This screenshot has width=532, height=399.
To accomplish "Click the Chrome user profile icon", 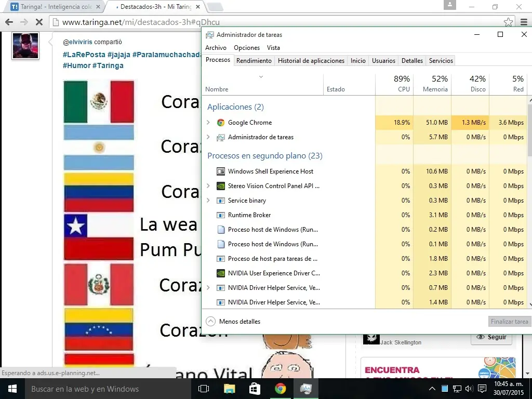I will point(449,5).
